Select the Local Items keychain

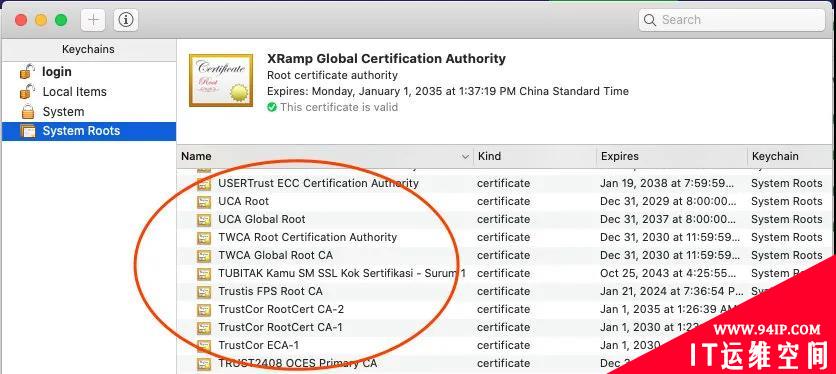click(x=89, y=92)
